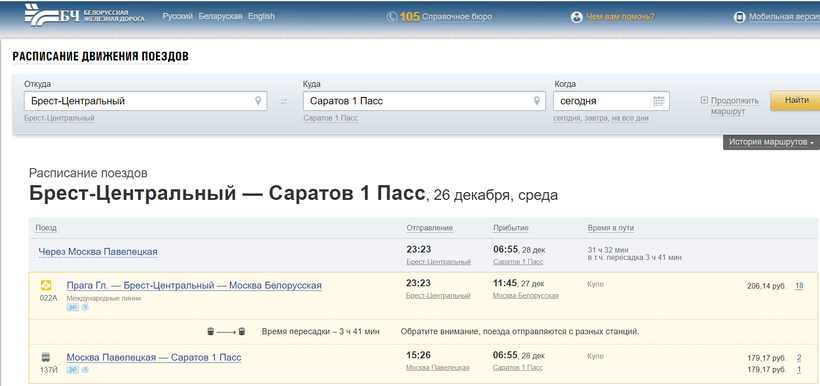Image resolution: width=820 pixels, height=386 pixels.
Task: Click the mobile phone icon near Мобильная версия
Action: [x=739, y=17]
